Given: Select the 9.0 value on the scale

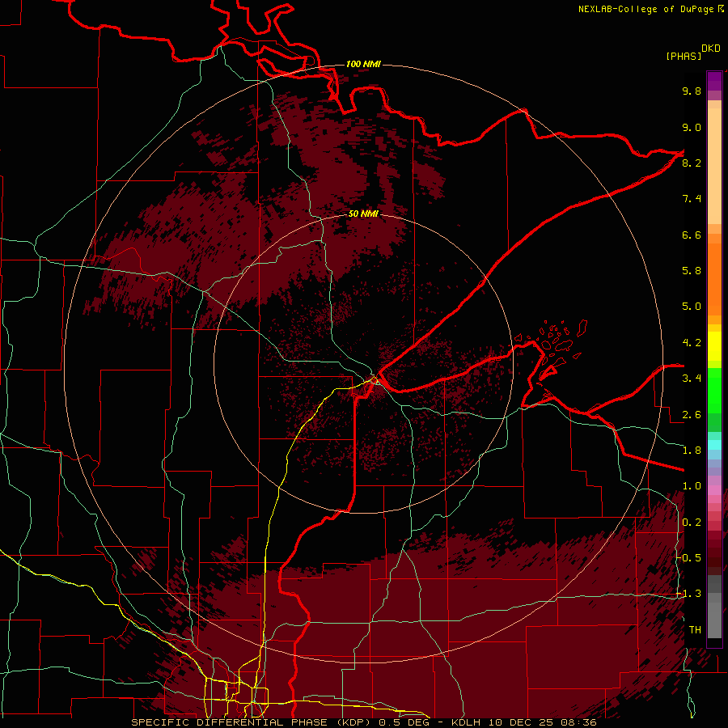Looking at the screenshot, I should (x=692, y=127).
